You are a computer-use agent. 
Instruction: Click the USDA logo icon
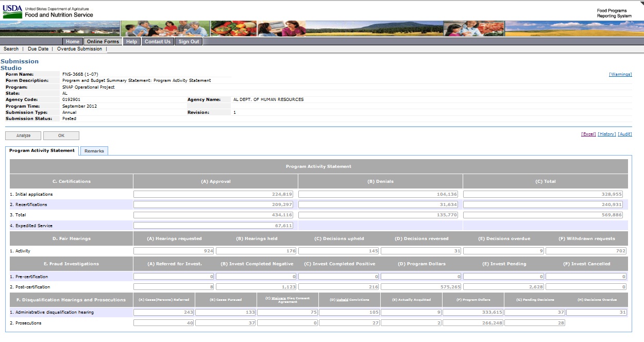click(x=12, y=11)
